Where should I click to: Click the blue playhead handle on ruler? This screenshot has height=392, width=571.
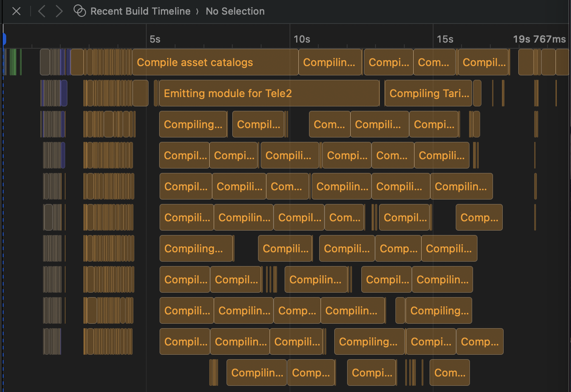(x=4, y=39)
